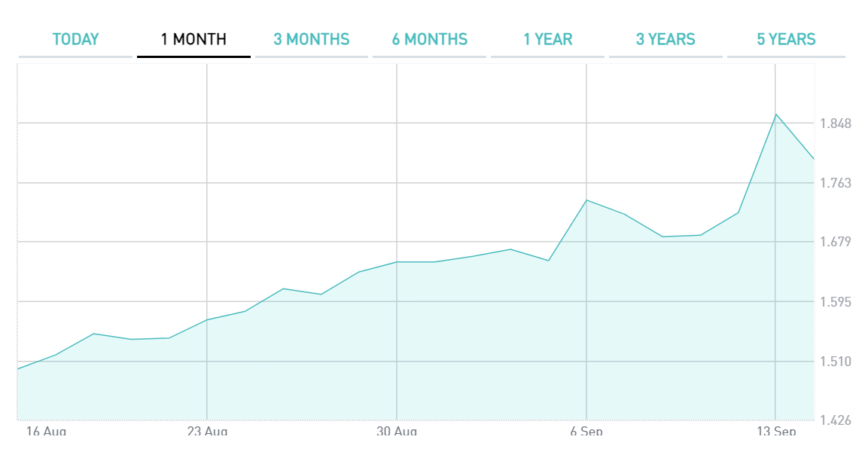Click the 30 Aug date label

(x=397, y=432)
